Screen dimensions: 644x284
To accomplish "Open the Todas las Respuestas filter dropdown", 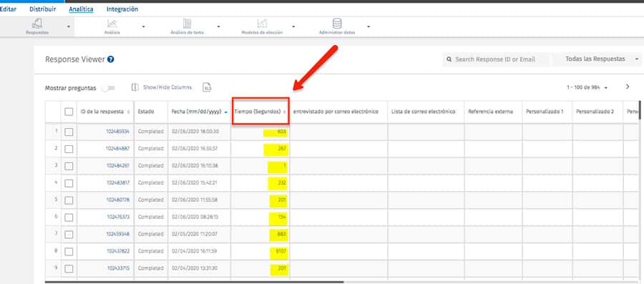I will click(597, 59).
